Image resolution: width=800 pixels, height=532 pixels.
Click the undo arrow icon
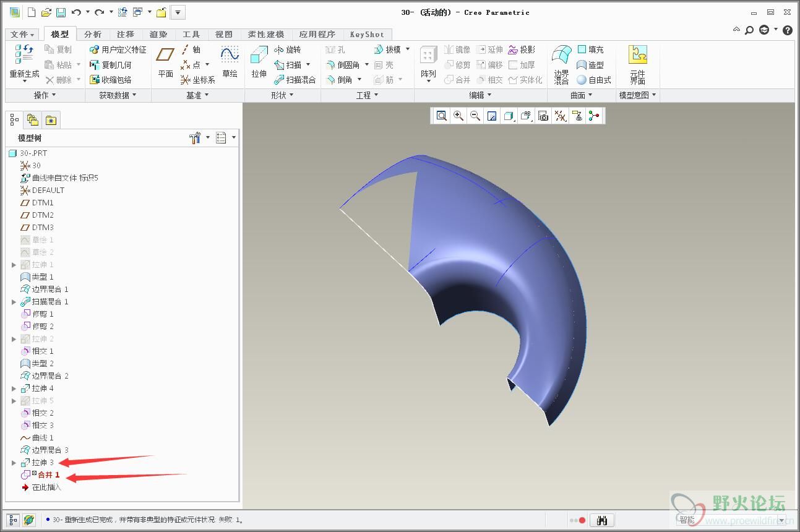pos(76,12)
